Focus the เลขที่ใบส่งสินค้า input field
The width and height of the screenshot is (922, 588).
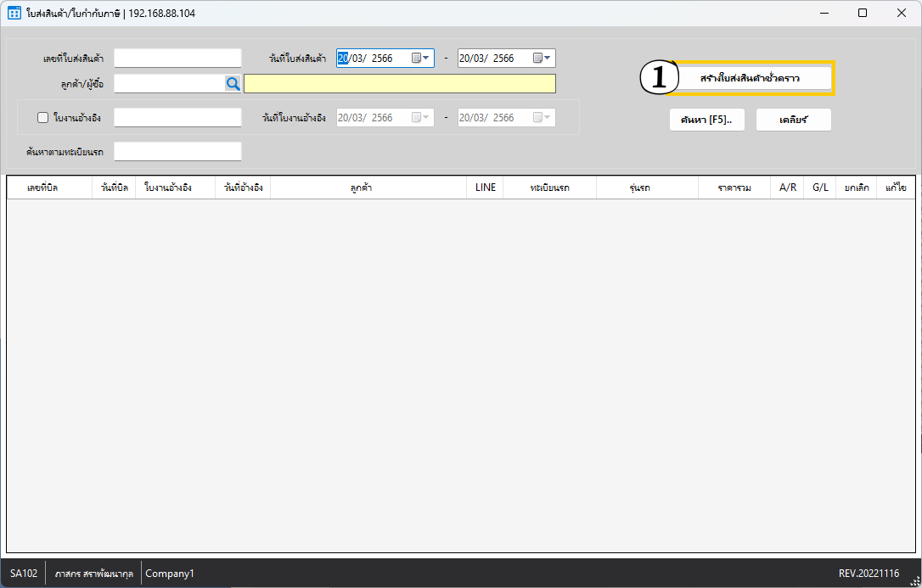click(x=177, y=58)
